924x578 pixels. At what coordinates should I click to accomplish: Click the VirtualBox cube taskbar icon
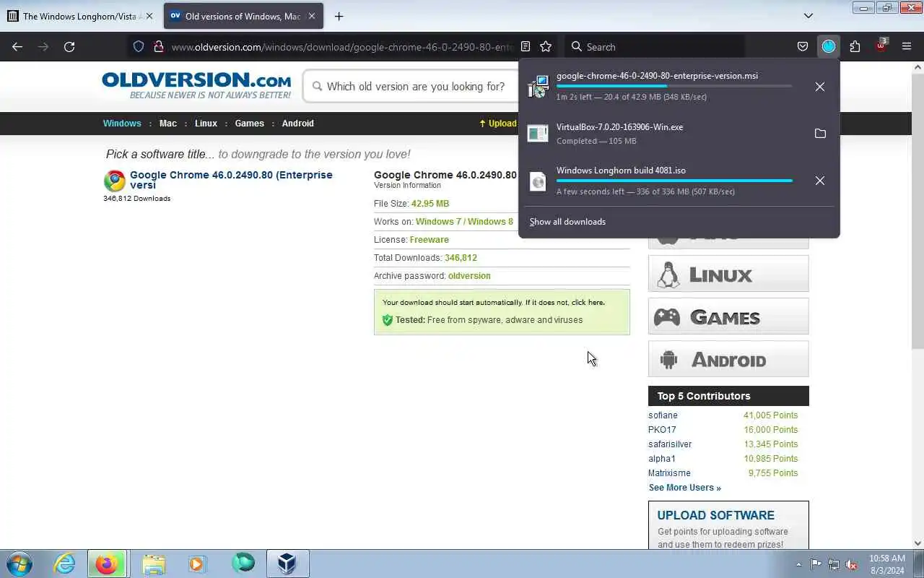click(287, 564)
